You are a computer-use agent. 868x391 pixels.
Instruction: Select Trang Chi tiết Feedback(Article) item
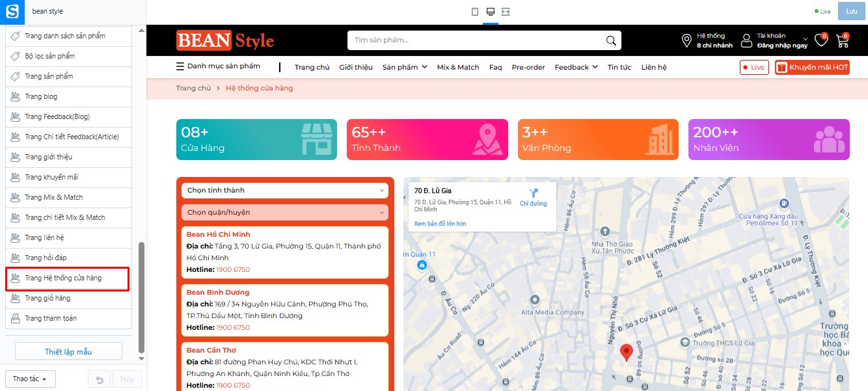(68, 137)
